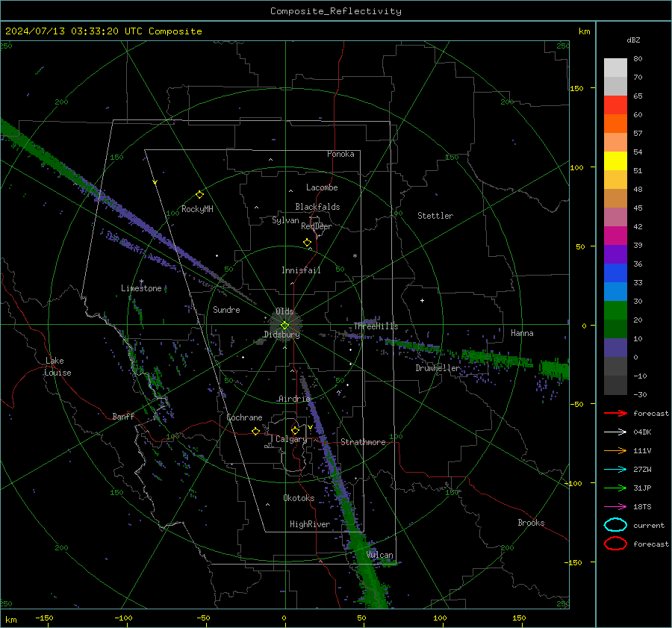Select the bright yellow 54-51 dBZ band
The image size is (672, 628).
pyautogui.click(x=615, y=161)
